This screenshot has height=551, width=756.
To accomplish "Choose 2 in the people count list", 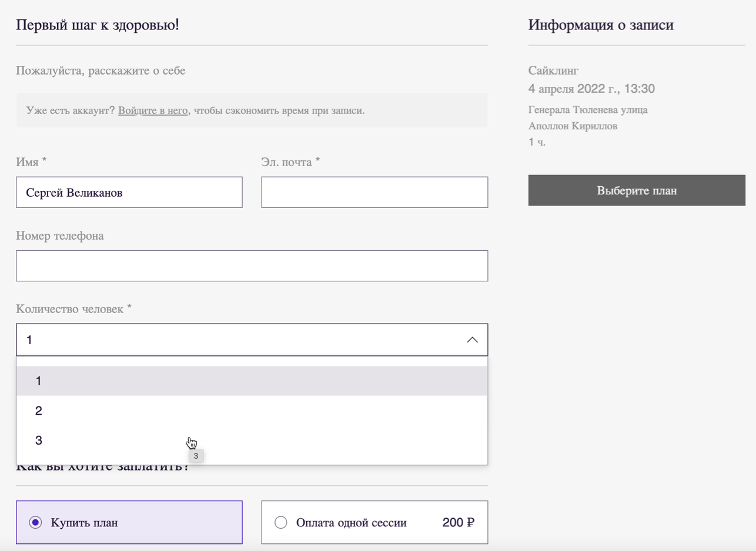I will pos(252,411).
